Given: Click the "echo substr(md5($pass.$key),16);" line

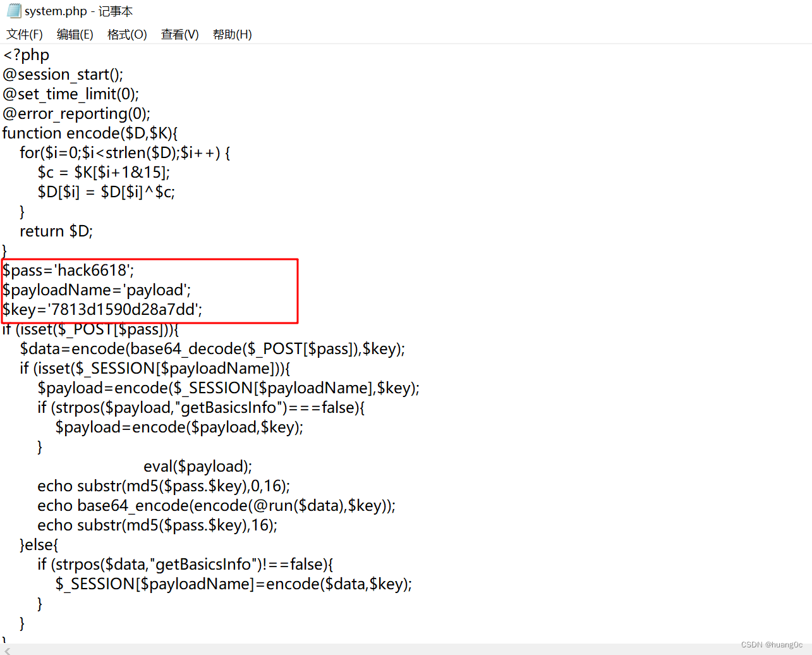Looking at the screenshot, I should point(157,525).
